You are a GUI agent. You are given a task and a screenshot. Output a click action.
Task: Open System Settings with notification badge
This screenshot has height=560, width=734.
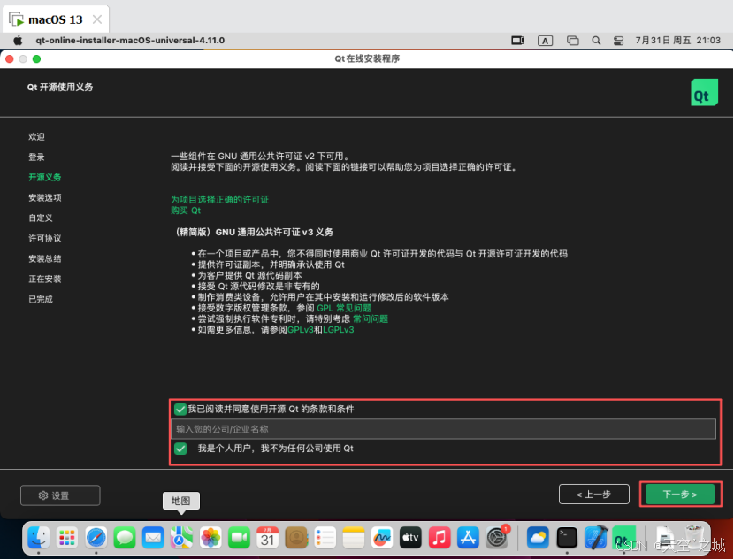point(497,538)
